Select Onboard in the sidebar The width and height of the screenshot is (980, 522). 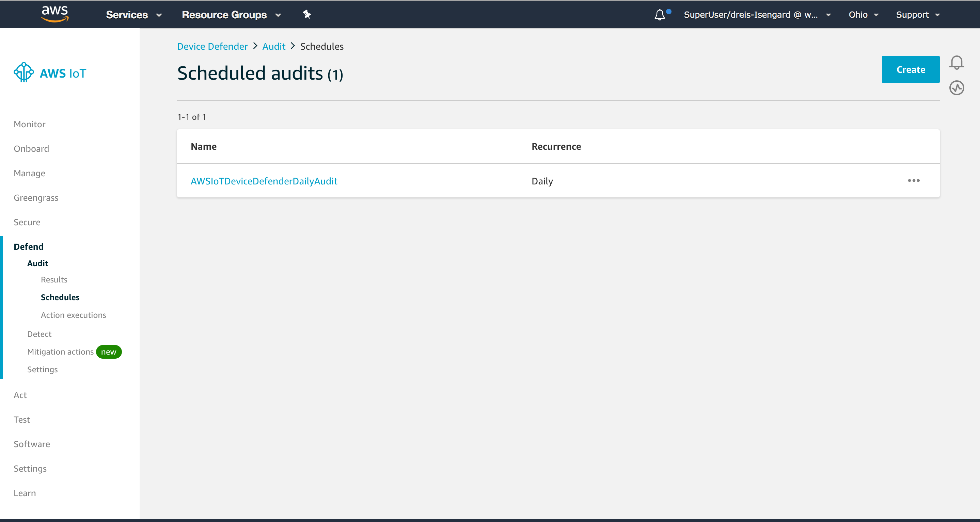click(x=31, y=149)
